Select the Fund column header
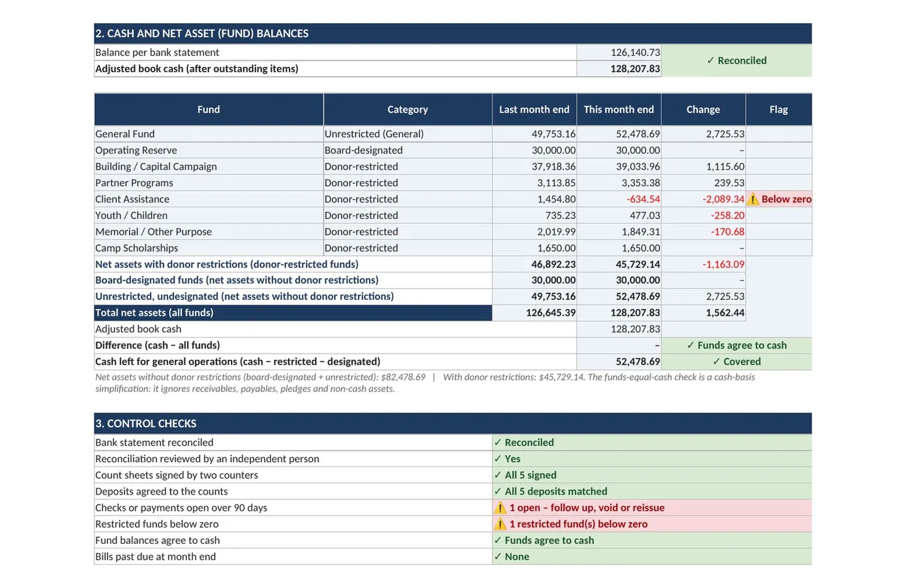Image resolution: width=906 pixels, height=588 pixels. 209,109
